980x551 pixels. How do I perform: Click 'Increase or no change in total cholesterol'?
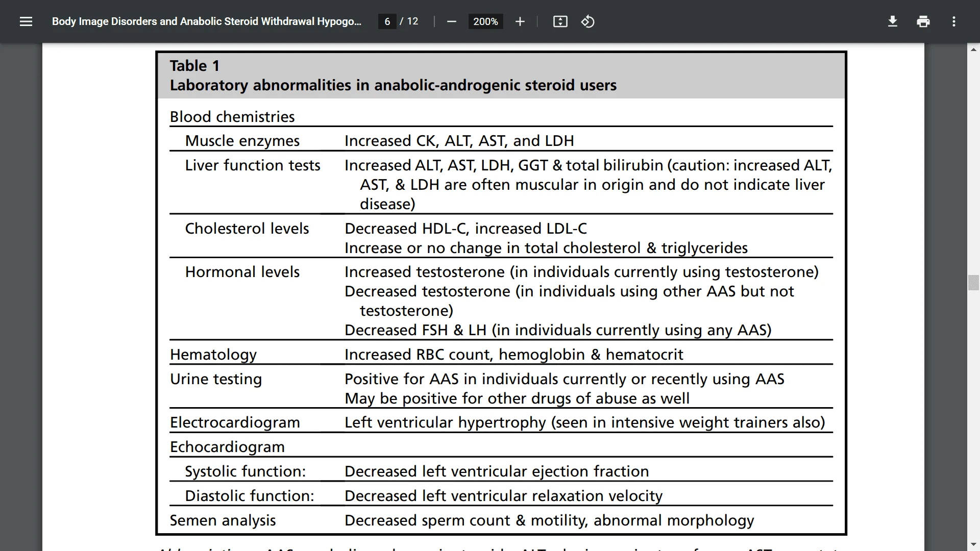(x=493, y=248)
